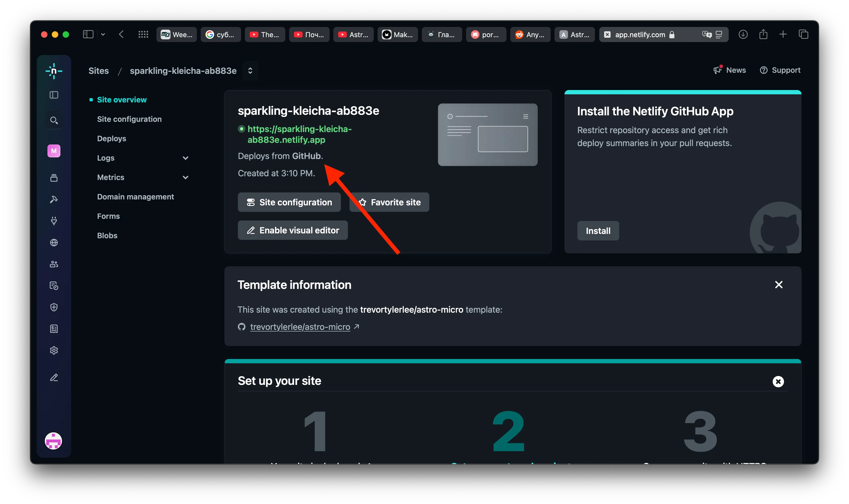Show Safari tab overview icon
Screen dimensions: 849x504
pos(803,34)
